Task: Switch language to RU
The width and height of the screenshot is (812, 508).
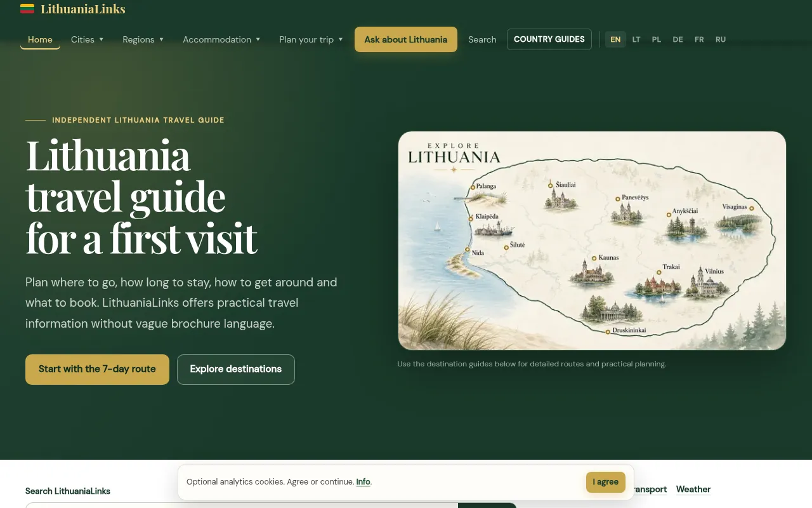Action: 721,39
